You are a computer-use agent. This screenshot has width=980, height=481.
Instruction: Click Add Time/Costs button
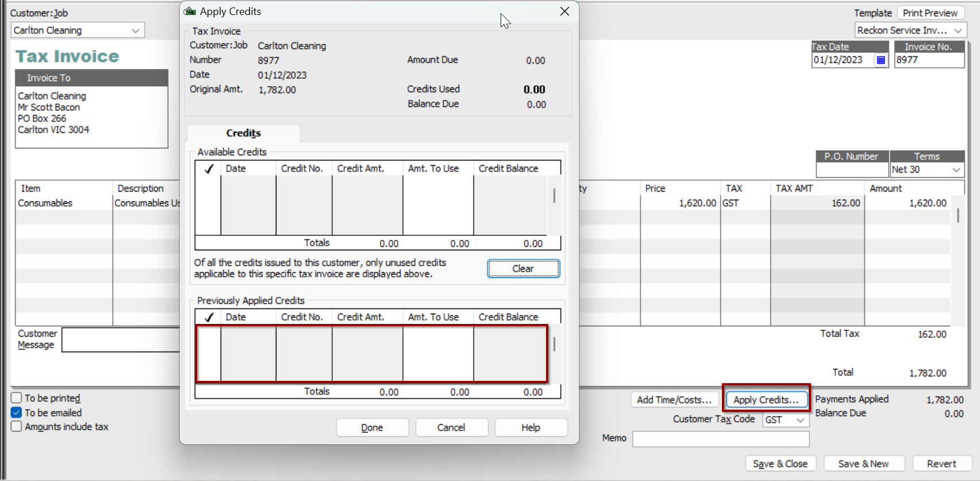click(674, 399)
